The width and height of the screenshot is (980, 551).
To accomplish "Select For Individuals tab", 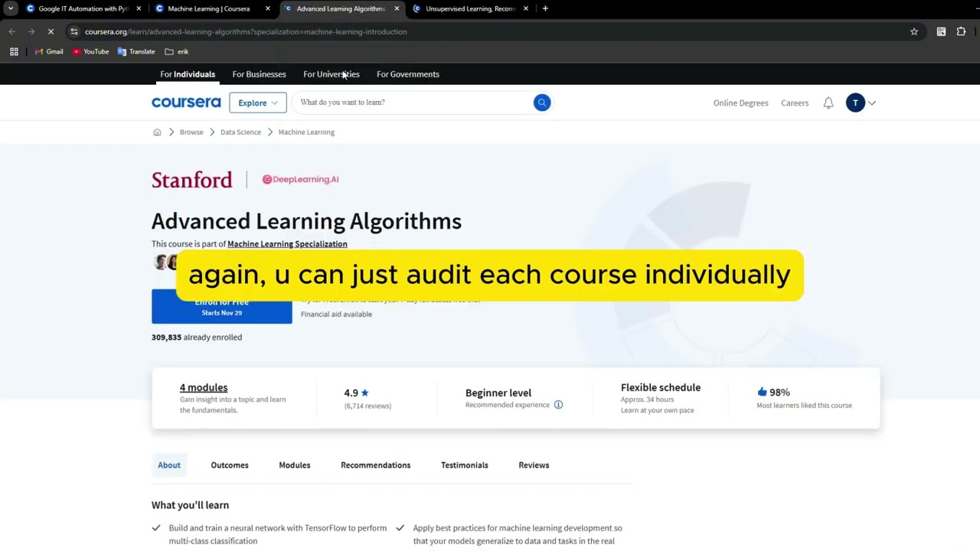I will pyautogui.click(x=188, y=74).
